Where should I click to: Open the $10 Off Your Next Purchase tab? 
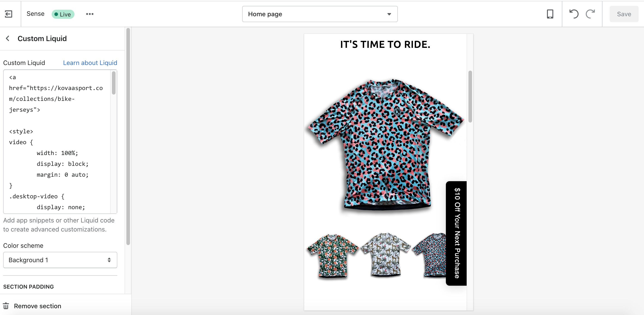point(456,233)
